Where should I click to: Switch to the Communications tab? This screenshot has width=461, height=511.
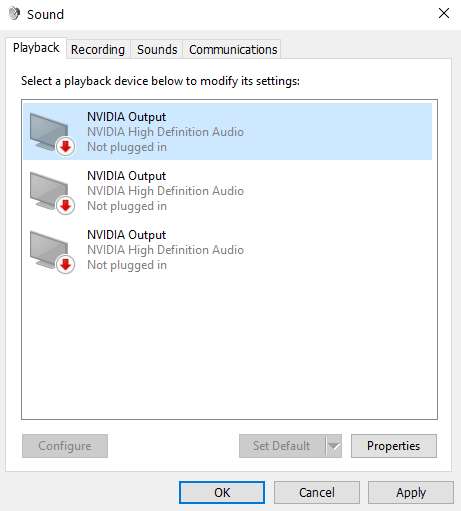[x=233, y=50]
